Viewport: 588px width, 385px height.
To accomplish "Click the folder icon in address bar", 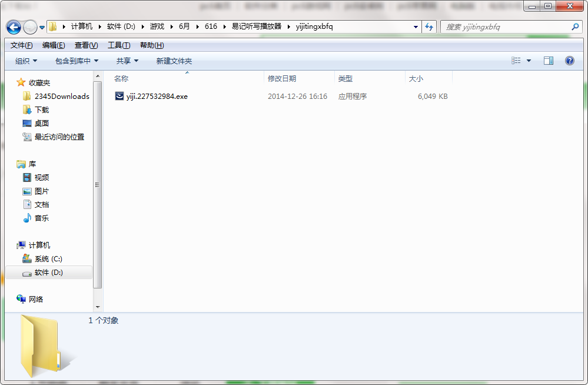I will pos(53,26).
